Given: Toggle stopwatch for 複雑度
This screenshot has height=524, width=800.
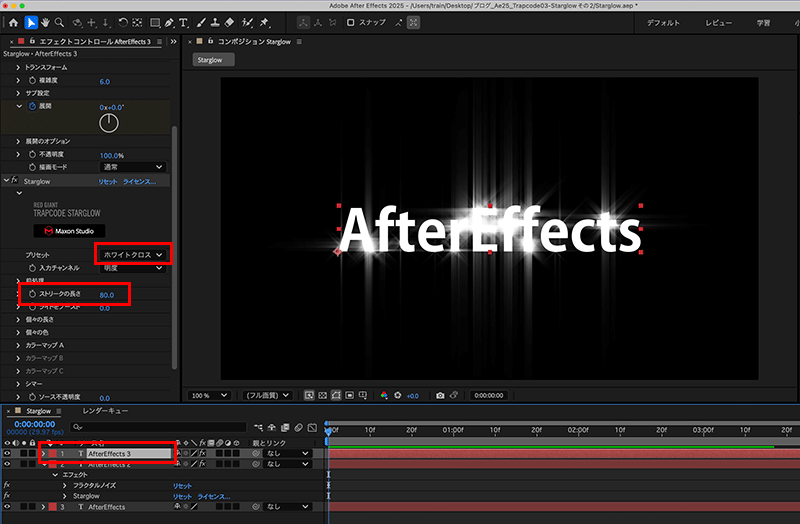Looking at the screenshot, I should (x=32, y=81).
